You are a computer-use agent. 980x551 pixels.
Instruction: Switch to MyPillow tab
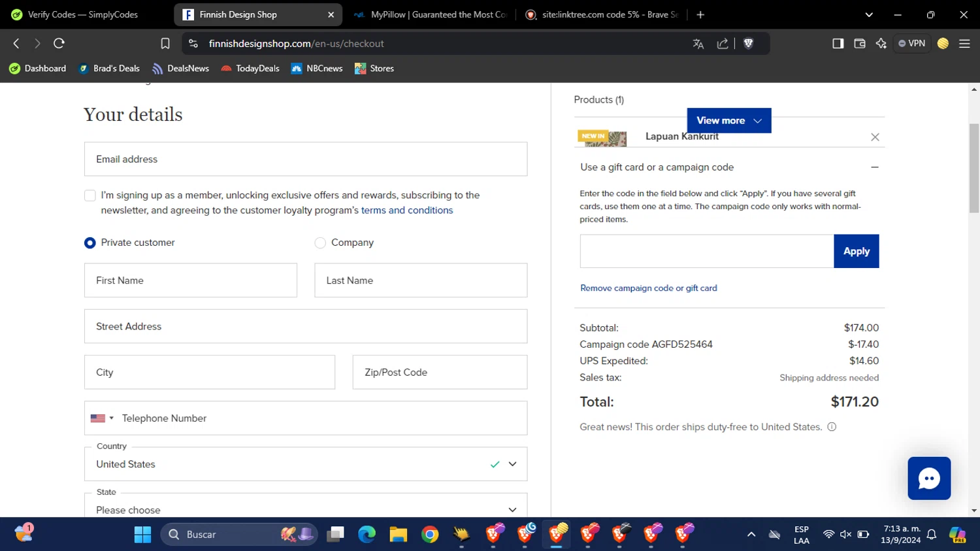(431, 14)
